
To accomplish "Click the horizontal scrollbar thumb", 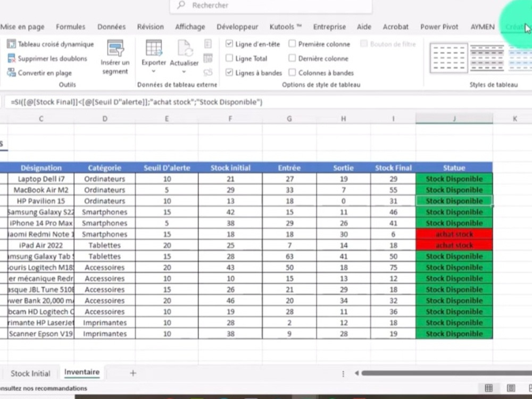I will point(446,373).
